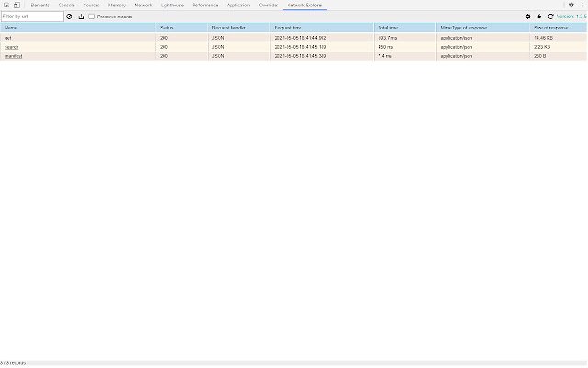The image size is (588, 368).
Task: Open the first request name link
Action: coord(8,38)
